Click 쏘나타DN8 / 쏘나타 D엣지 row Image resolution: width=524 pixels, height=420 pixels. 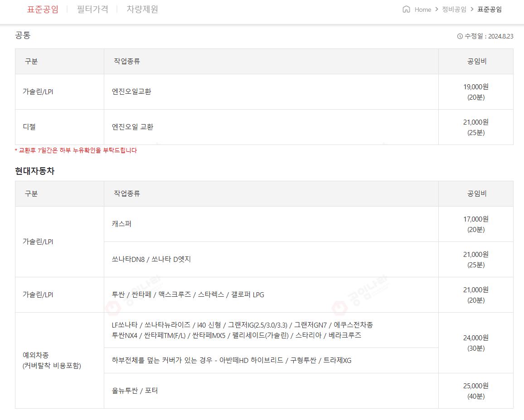coord(271,259)
